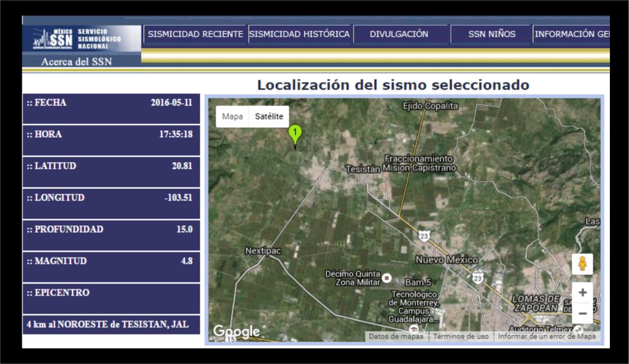The height and width of the screenshot is (364, 629).
Task: Open Acerca del SSN link
Action: (76, 62)
